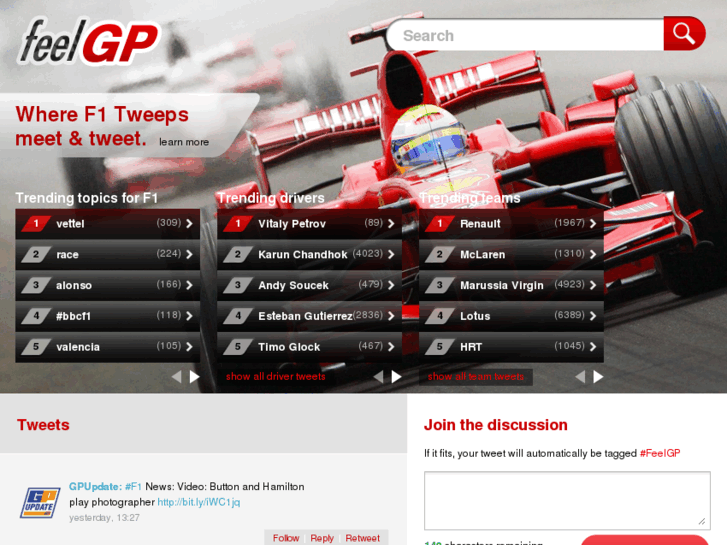
Task: Click the rank 1 badge beside vettel
Action: [36, 224]
